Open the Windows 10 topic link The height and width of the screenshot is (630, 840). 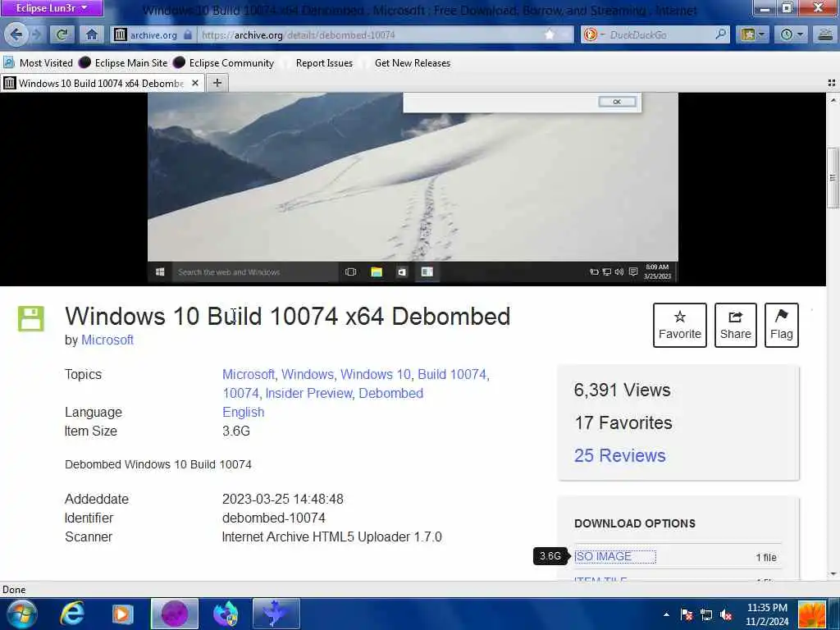[x=376, y=374]
